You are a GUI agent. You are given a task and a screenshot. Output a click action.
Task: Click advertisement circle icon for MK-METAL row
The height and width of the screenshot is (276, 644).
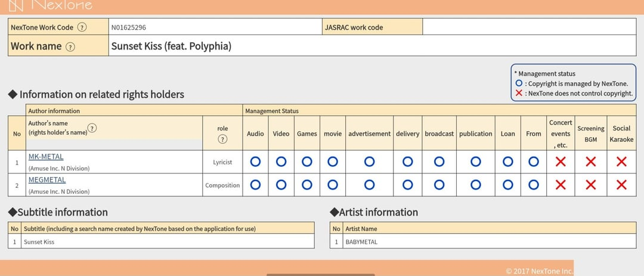369,162
